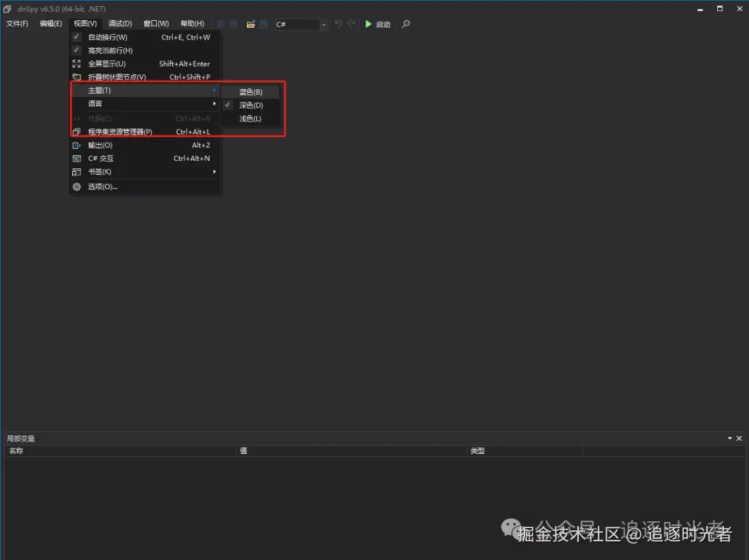Select the light theme 浅色(L)
The width and height of the screenshot is (749, 560).
point(250,119)
